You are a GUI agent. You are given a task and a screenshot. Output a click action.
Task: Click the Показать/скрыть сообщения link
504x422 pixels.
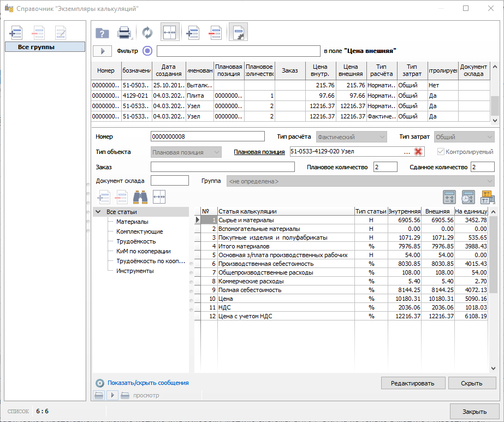[148, 383]
